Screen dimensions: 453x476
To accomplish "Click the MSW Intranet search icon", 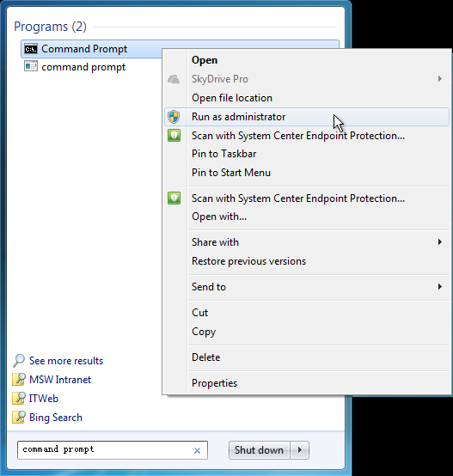I will click(19, 380).
